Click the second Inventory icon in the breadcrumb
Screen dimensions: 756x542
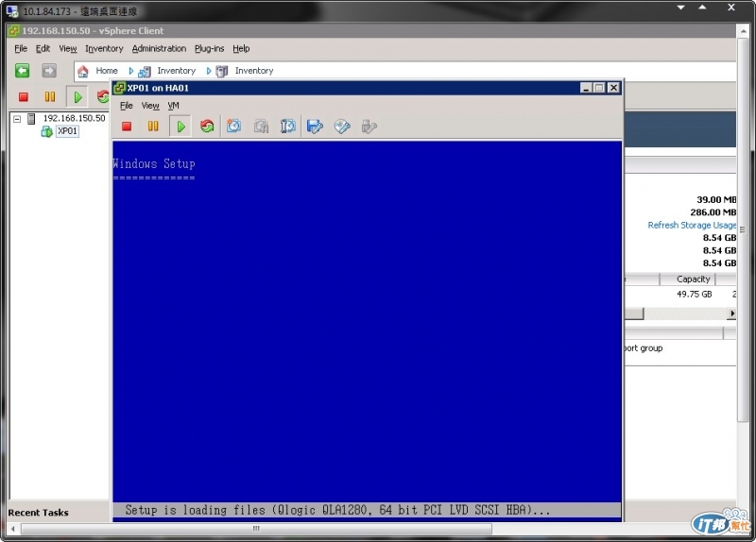click(222, 72)
